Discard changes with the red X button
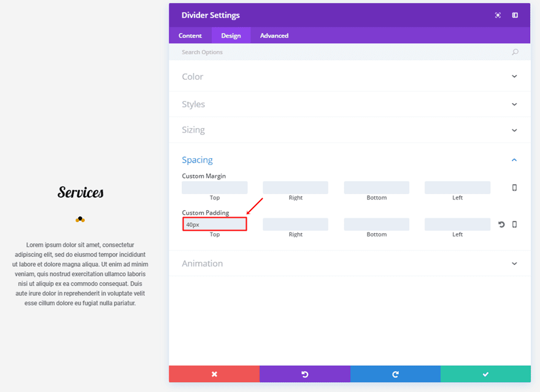The image size is (540, 392). coord(214,374)
